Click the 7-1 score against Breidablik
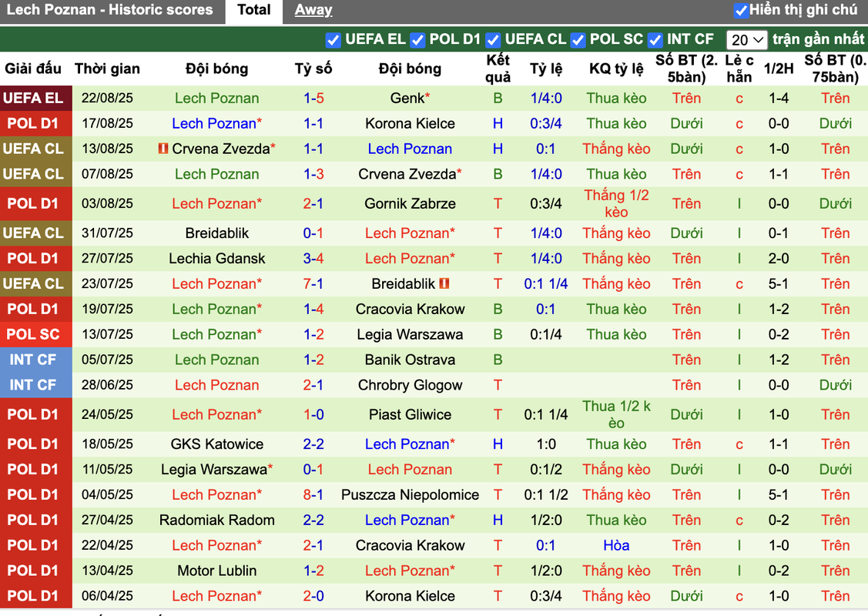Viewport: 868px width, 616px height. tap(313, 283)
